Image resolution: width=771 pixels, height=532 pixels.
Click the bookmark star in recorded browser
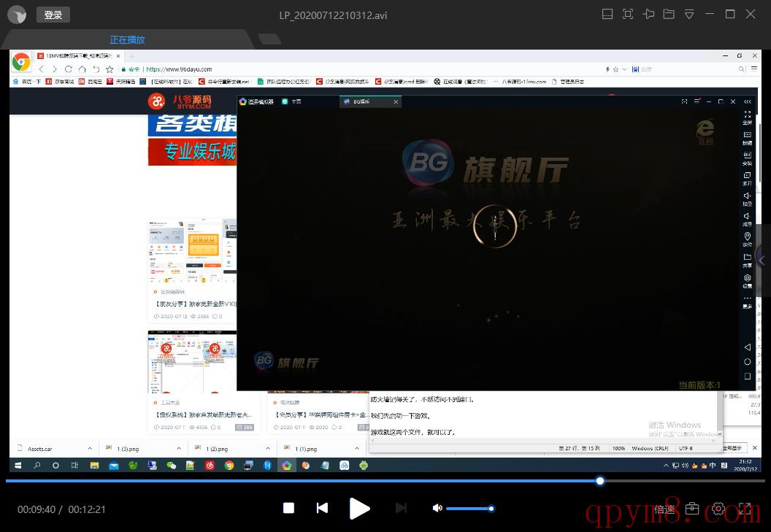coord(110,69)
